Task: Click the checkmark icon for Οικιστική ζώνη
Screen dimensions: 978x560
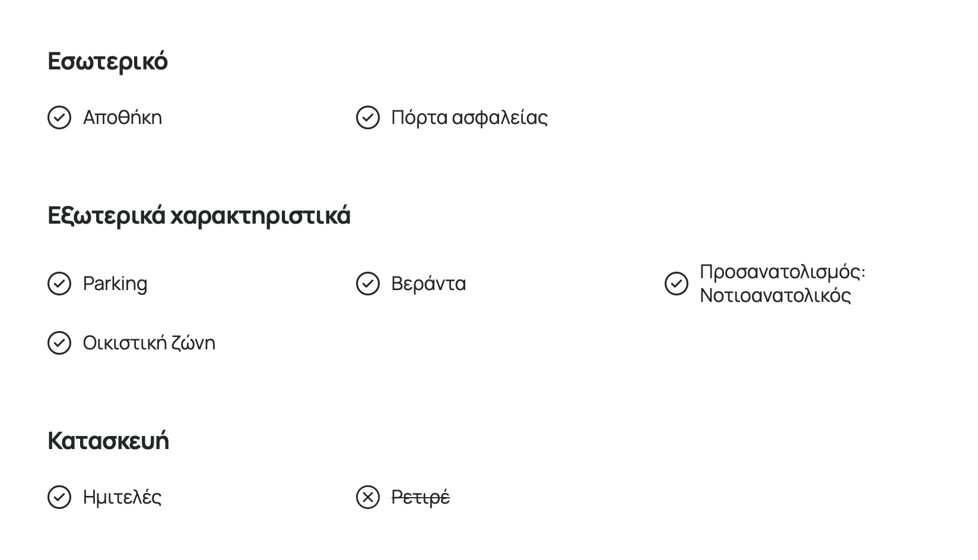Action: point(59,343)
